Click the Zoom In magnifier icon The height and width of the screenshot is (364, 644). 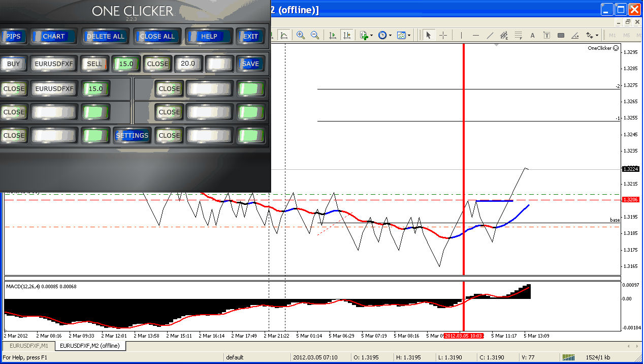301,35
